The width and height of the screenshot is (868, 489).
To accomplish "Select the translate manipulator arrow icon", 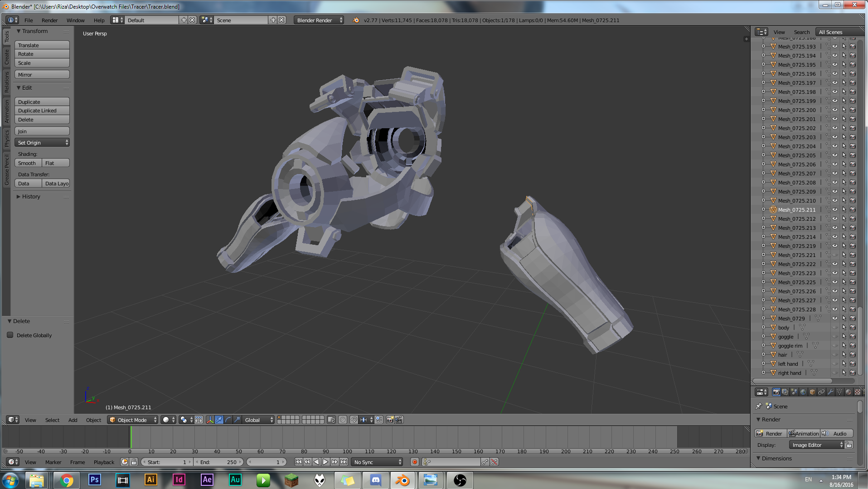I will pyautogui.click(x=219, y=420).
